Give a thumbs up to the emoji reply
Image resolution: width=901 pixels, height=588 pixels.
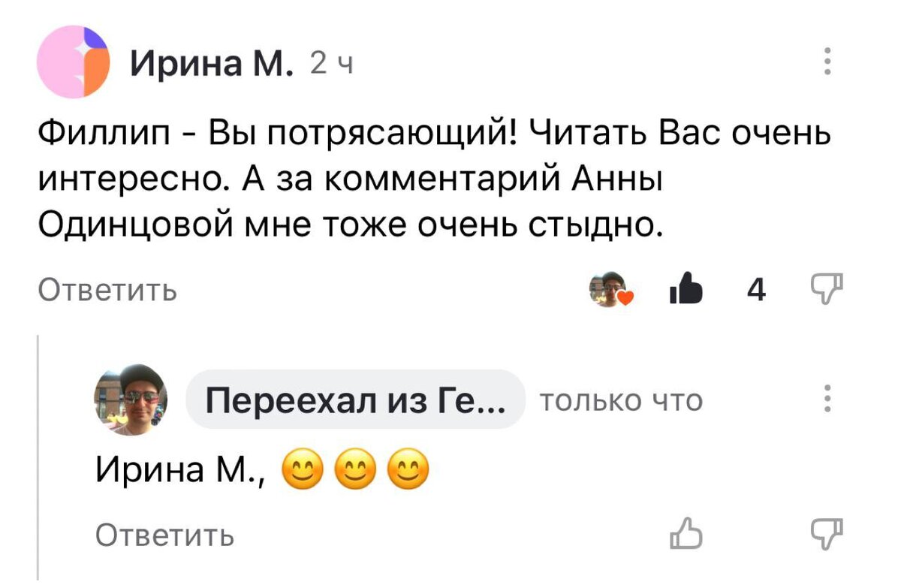coord(687,535)
